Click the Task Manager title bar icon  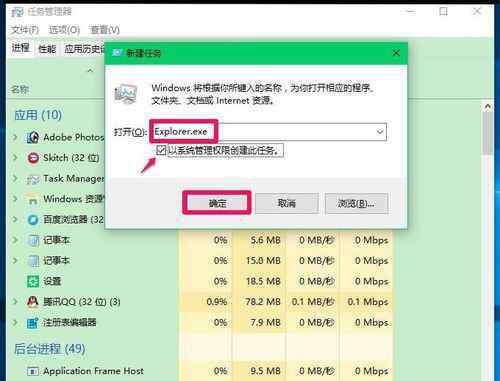17,12
